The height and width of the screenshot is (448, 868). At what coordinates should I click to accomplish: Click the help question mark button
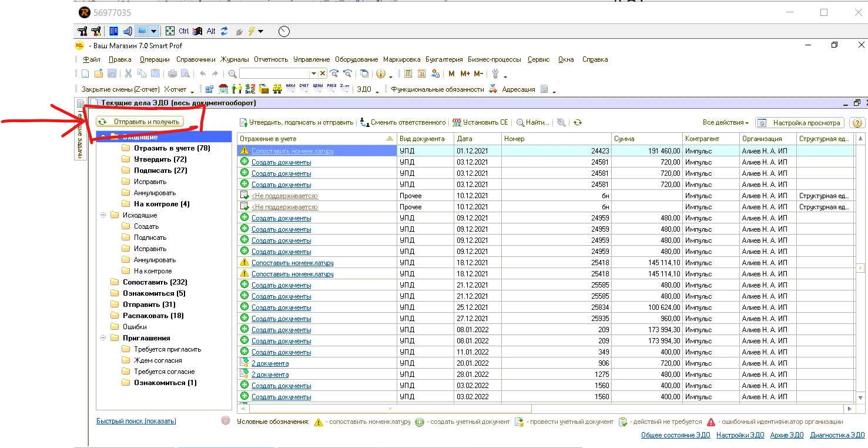(x=857, y=123)
